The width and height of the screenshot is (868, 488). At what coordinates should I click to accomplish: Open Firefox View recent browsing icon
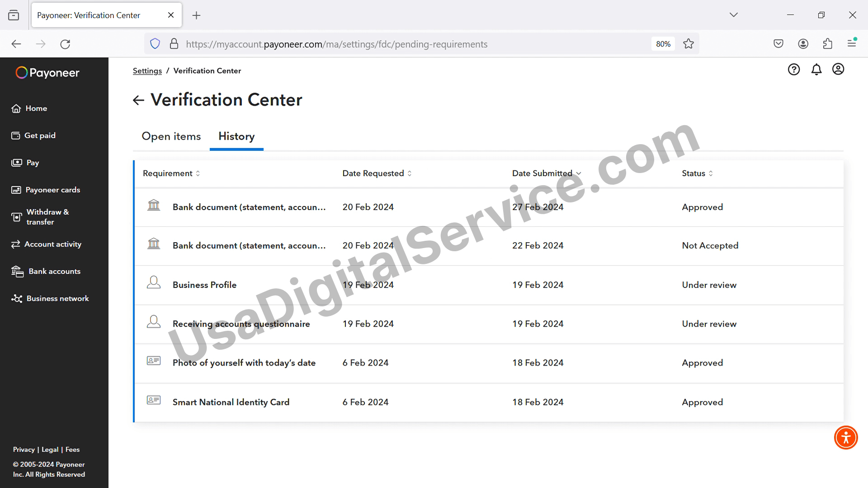(x=14, y=15)
